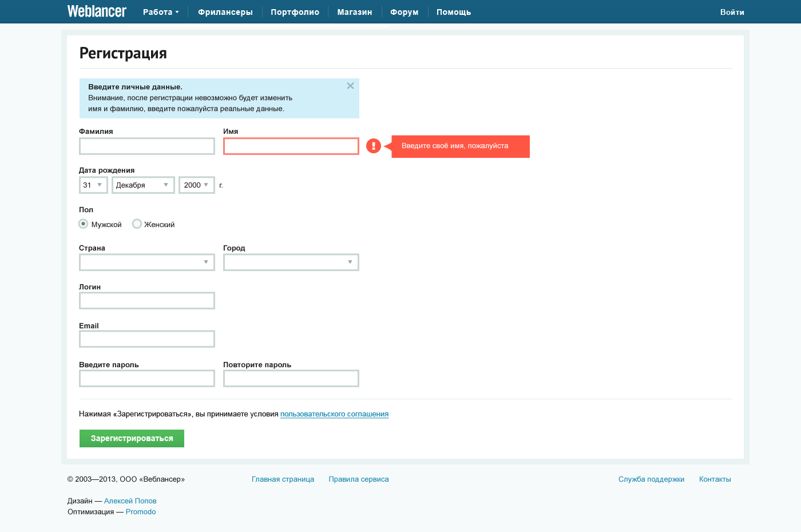
Task: Open the birth year dropdown showing 2000
Action: point(196,185)
